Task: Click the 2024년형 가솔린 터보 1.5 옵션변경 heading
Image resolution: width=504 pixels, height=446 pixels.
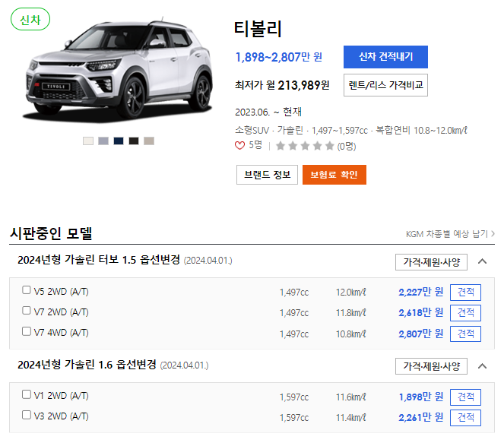Action: click(99, 260)
